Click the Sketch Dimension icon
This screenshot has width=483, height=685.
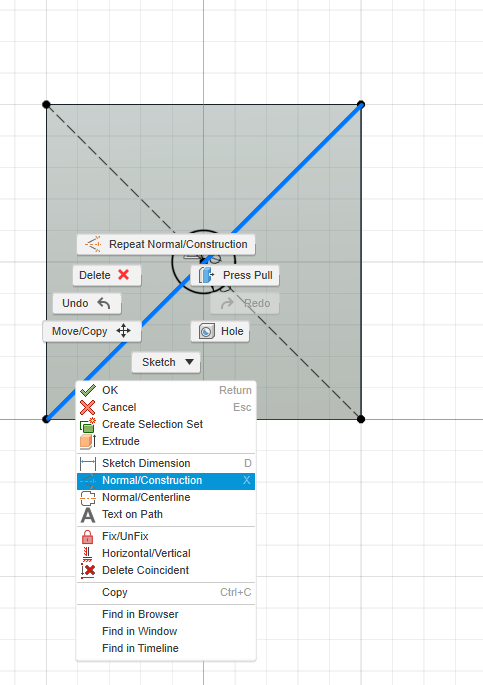[x=88, y=463]
